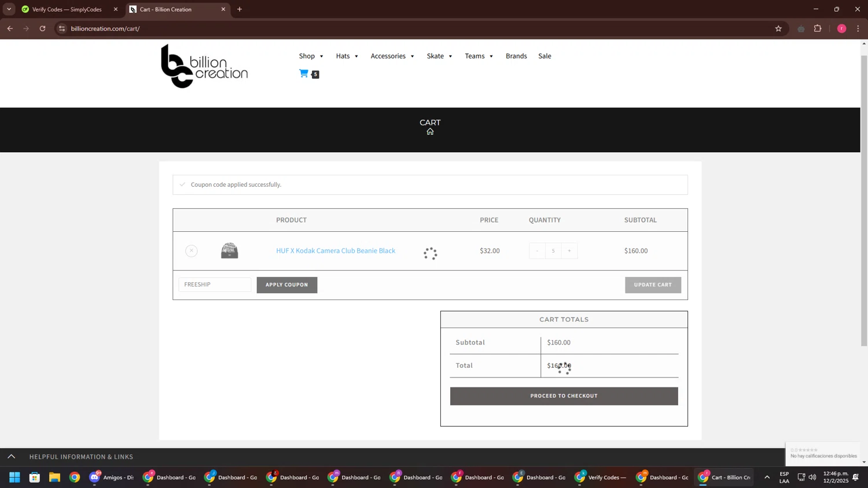Expand the Teams menu
Viewport: 868px width, 488px height.
pyautogui.click(x=479, y=56)
